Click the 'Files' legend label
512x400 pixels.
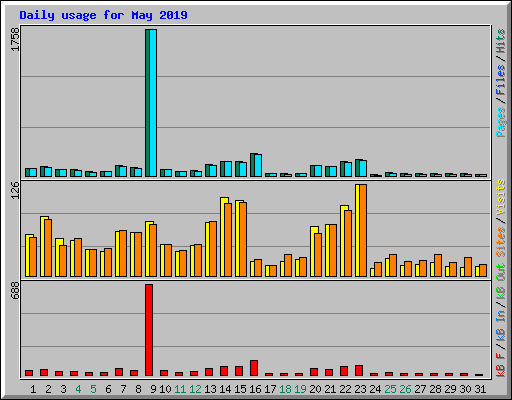click(x=501, y=80)
